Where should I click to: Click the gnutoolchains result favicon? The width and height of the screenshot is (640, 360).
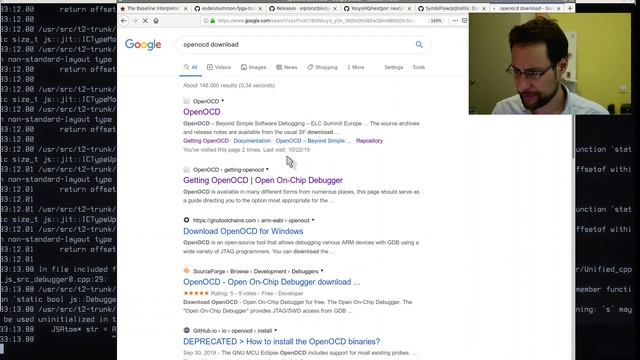click(x=187, y=220)
